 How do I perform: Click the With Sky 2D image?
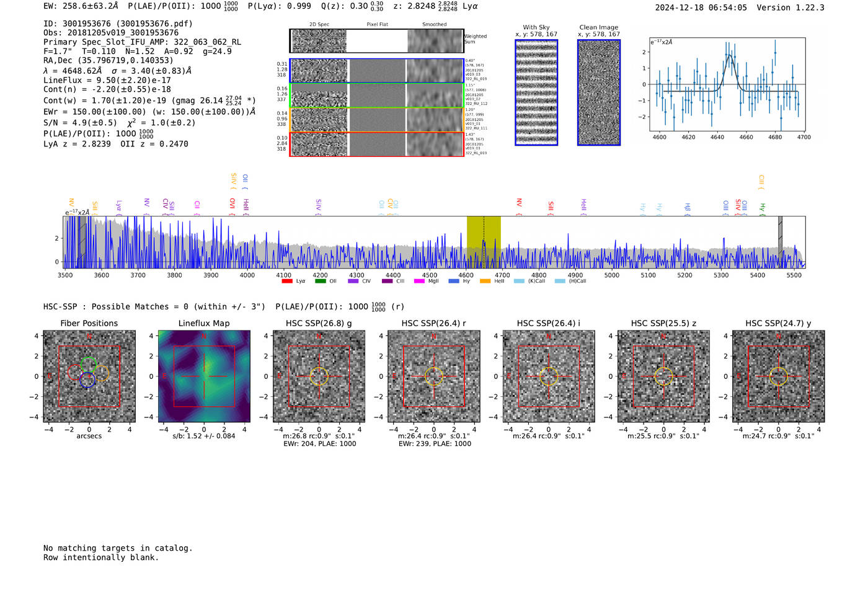click(x=536, y=92)
